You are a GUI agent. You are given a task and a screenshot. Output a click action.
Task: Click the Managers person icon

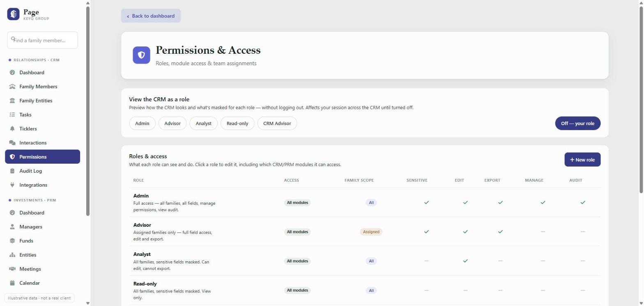click(12, 227)
